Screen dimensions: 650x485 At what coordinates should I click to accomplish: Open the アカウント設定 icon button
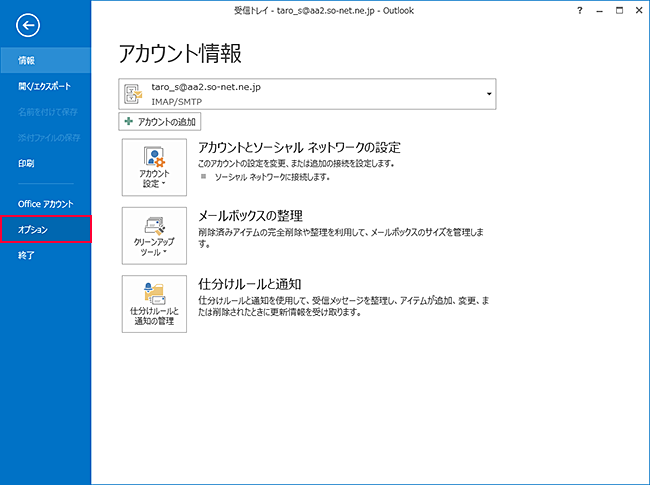point(154,166)
